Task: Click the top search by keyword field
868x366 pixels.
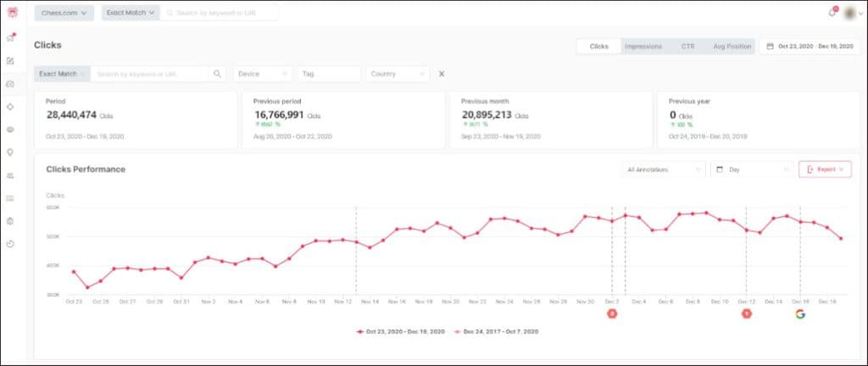Action: tap(220, 13)
